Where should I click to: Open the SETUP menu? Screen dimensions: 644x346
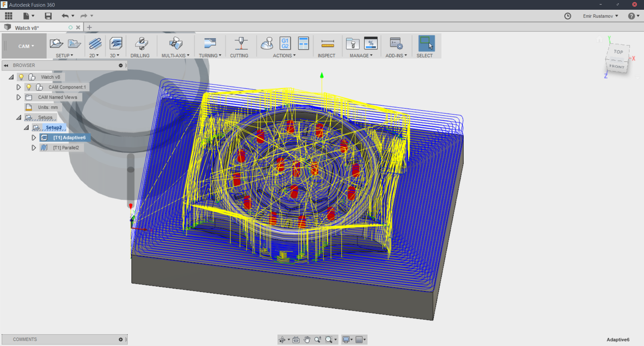[x=64, y=55]
